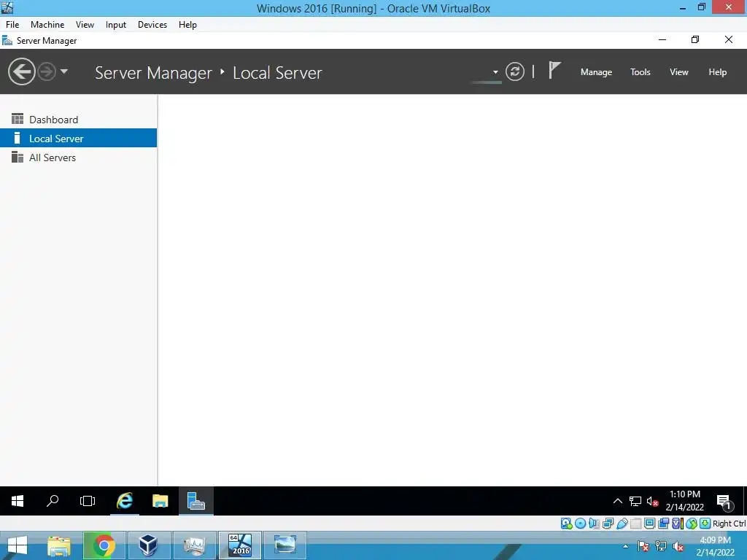The height and width of the screenshot is (560, 747).
Task: Select Local Server in the sidebar
Action: tap(79, 138)
